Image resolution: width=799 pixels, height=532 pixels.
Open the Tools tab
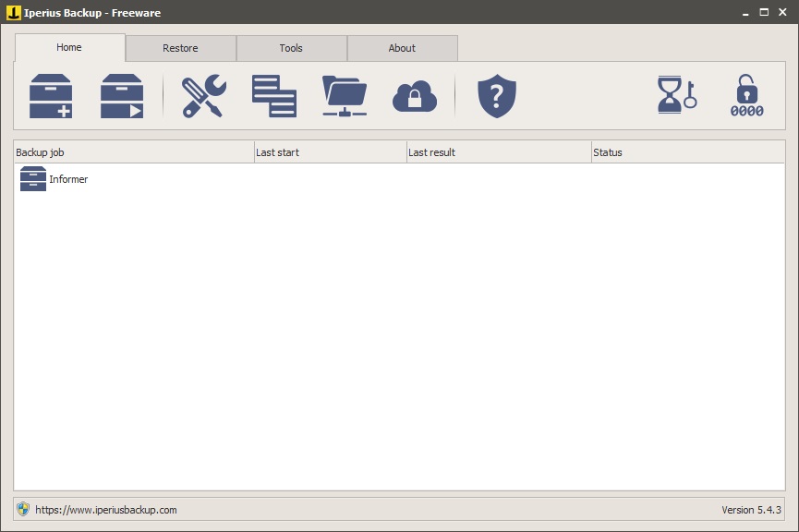pos(292,47)
